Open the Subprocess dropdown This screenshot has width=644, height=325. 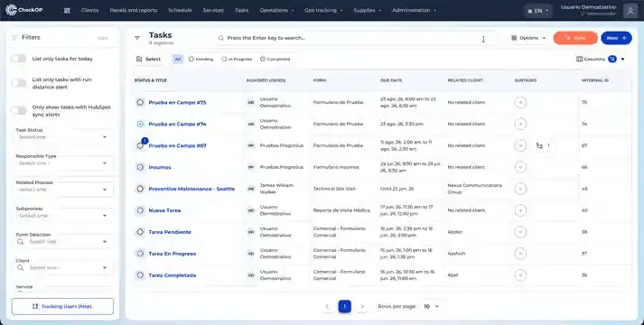pyautogui.click(x=63, y=216)
